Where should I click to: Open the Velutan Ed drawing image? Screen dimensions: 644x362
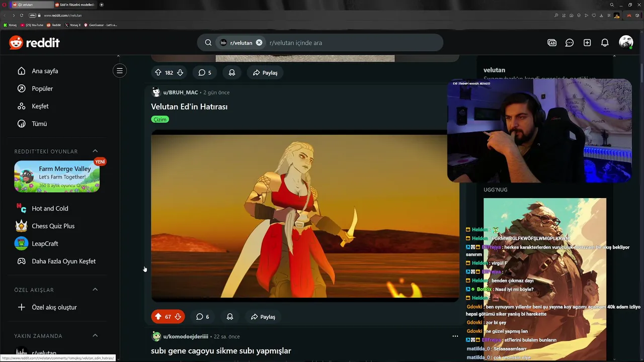305,216
